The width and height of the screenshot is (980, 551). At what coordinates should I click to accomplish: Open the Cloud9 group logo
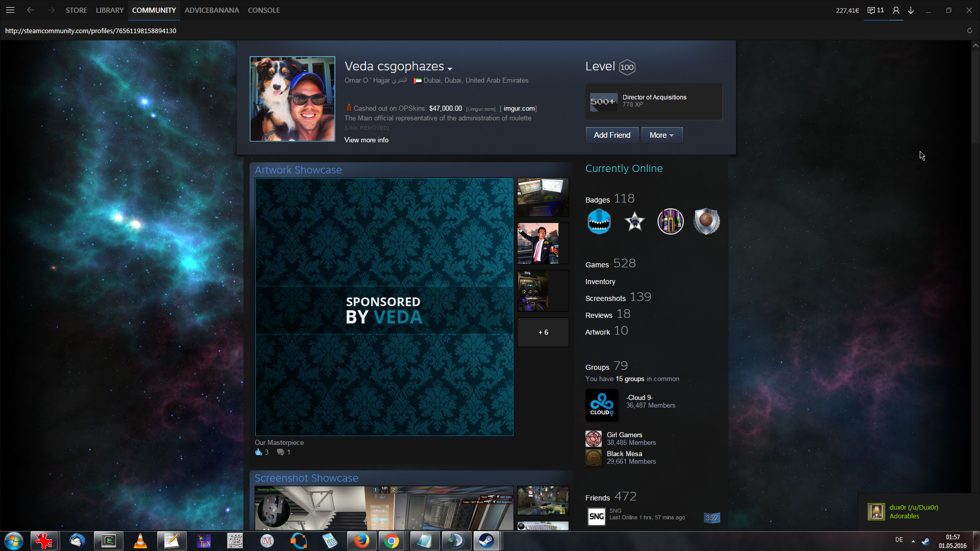point(602,405)
